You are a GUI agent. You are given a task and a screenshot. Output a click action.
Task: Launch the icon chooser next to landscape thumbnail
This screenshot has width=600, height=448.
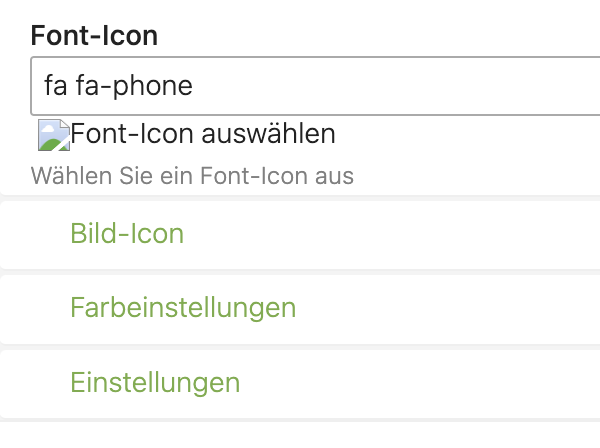203,134
